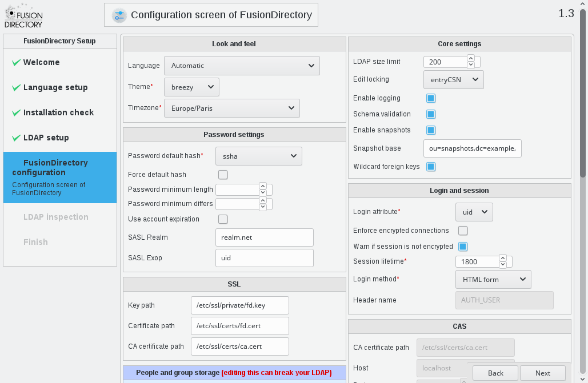This screenshot has width=588, height=383.
Task: Click the vertical page scrollbar
Action: (583, 94)
